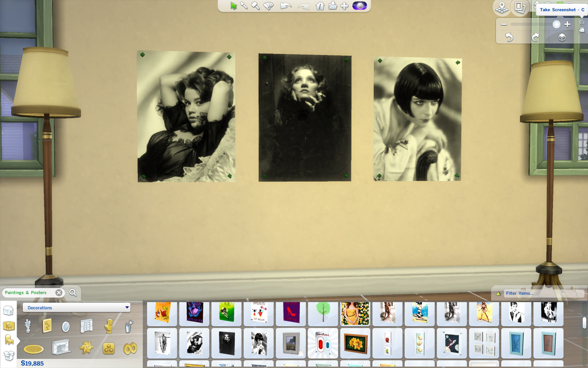Select the Paintings framed-picture category
Screen dimensions: 588x368
pos(47,326)
